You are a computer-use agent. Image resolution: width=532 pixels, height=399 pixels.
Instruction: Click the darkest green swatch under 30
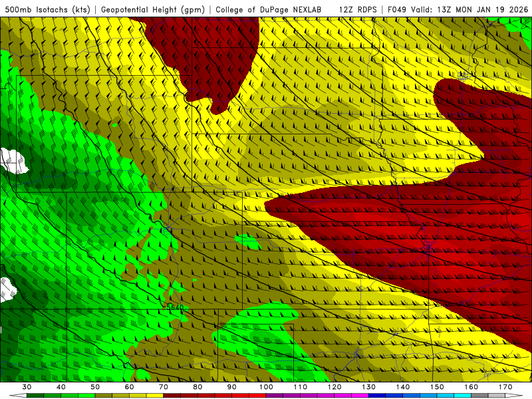(35, 396)
